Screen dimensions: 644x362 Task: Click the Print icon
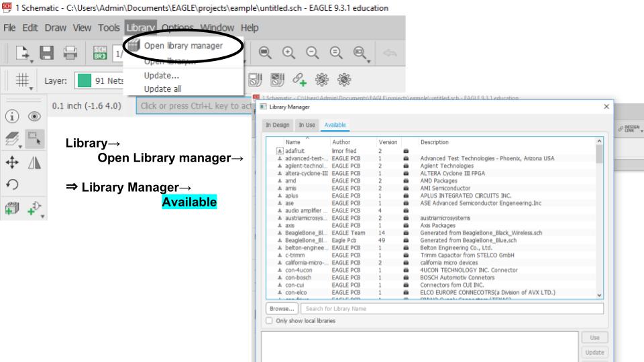[x=70, y=52]
